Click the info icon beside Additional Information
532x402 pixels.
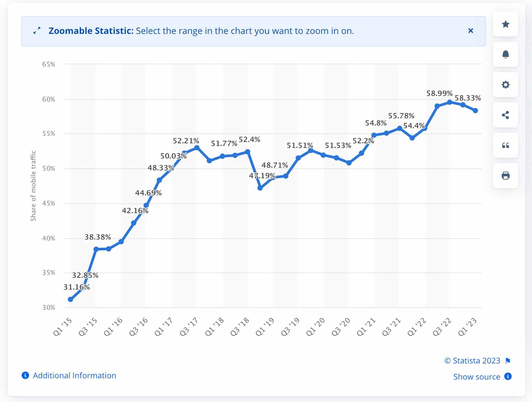pyautogui.click(x=25, y=375)
